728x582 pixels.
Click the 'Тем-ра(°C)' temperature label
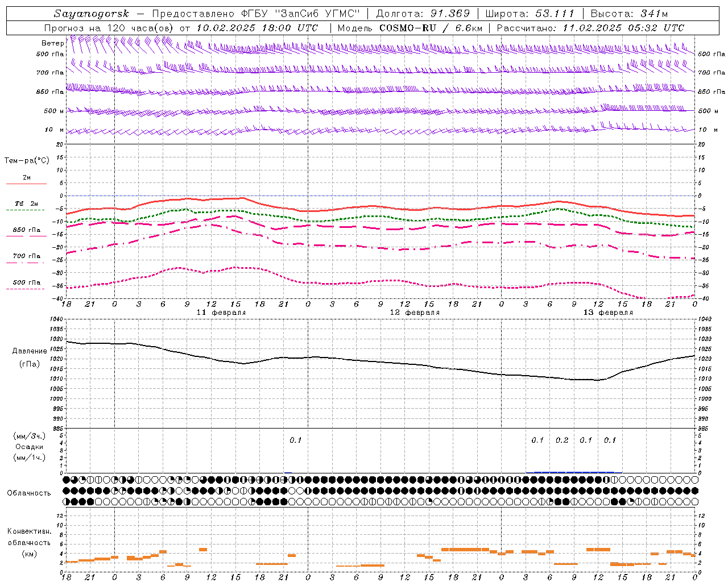click(27, 161)
